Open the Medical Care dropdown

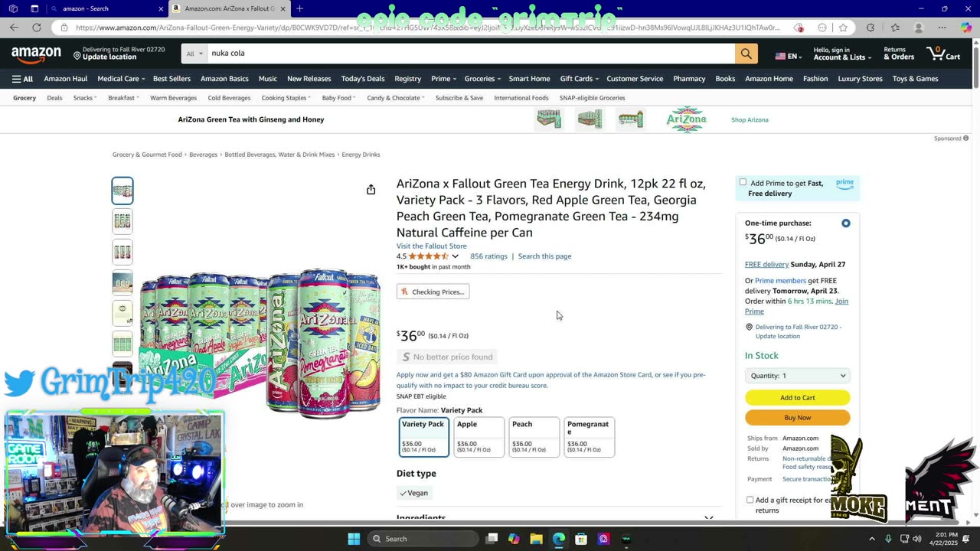(x=121, y=79)
